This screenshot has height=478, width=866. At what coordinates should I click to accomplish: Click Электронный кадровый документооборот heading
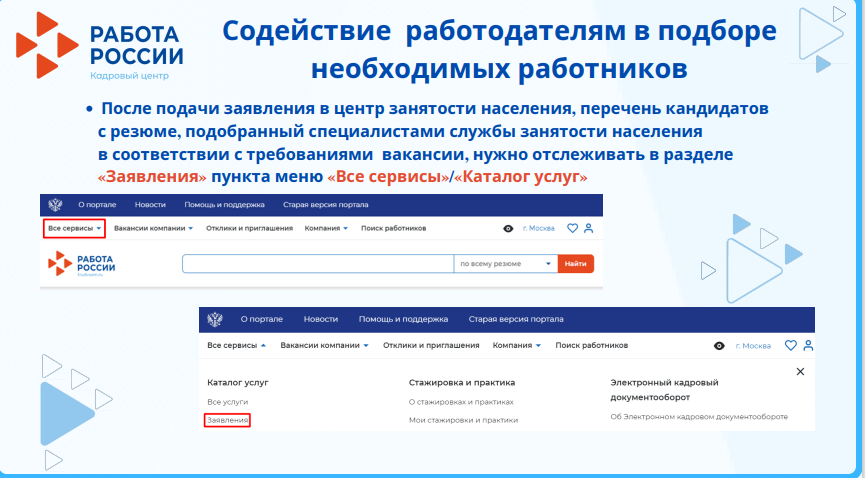(x=664, y=390)
